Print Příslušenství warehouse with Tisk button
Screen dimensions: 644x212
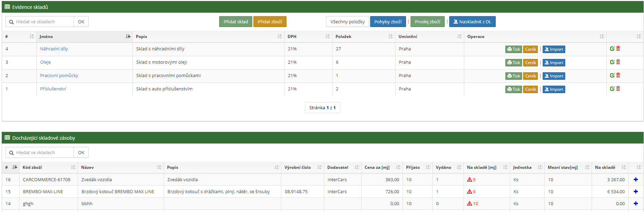pyautogui.click(x=513, y=89)
